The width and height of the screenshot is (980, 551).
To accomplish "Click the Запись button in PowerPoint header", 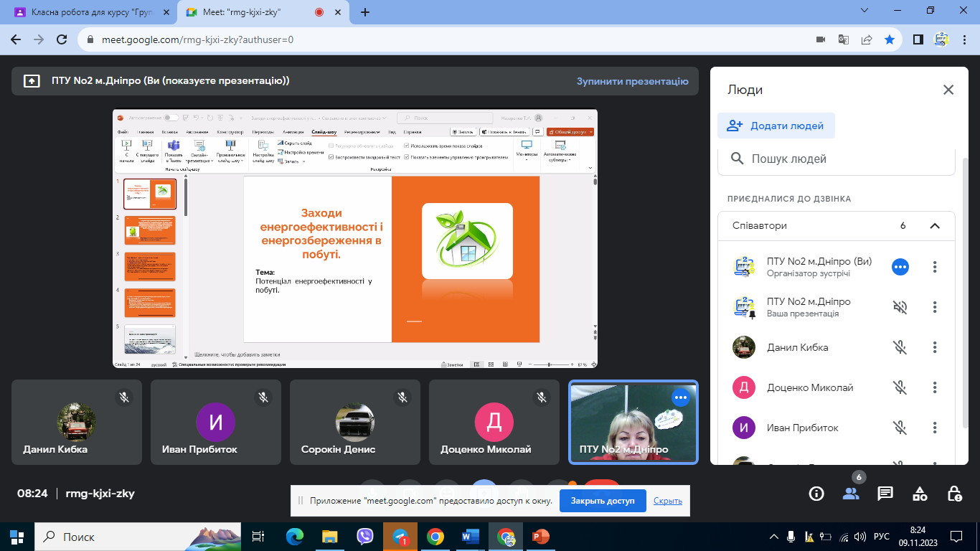I will 463,132.
